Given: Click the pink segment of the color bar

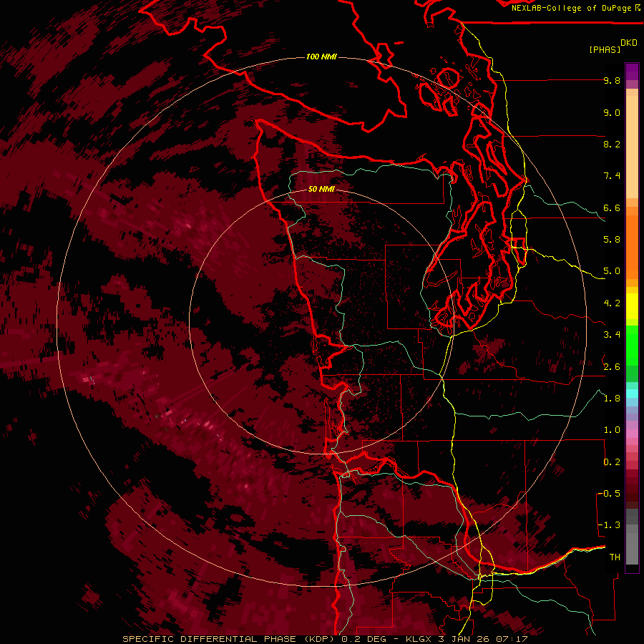Looking at the screenshot, I should pyautogui.click(x=632, y=434).
